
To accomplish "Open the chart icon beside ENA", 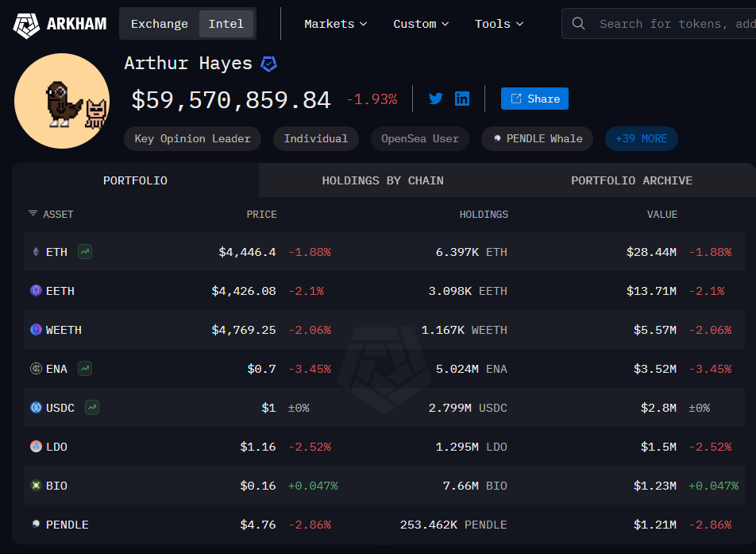I will point(84,369).
